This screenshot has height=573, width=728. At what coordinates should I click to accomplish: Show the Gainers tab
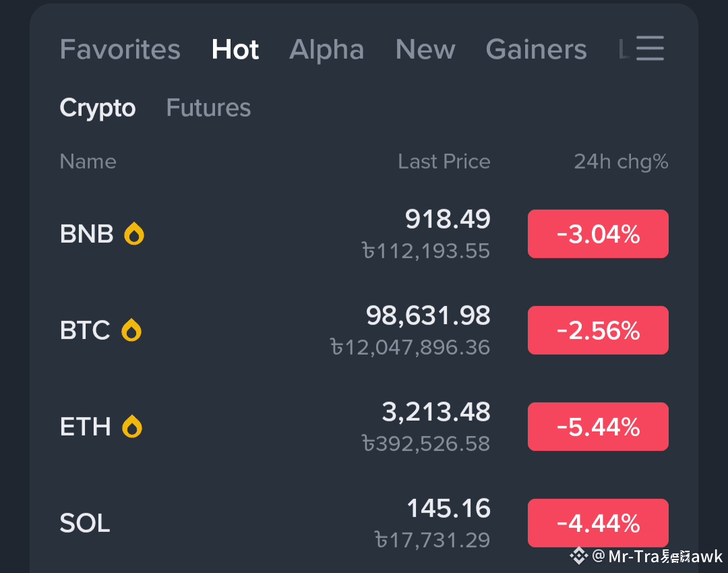pos(536,50)
